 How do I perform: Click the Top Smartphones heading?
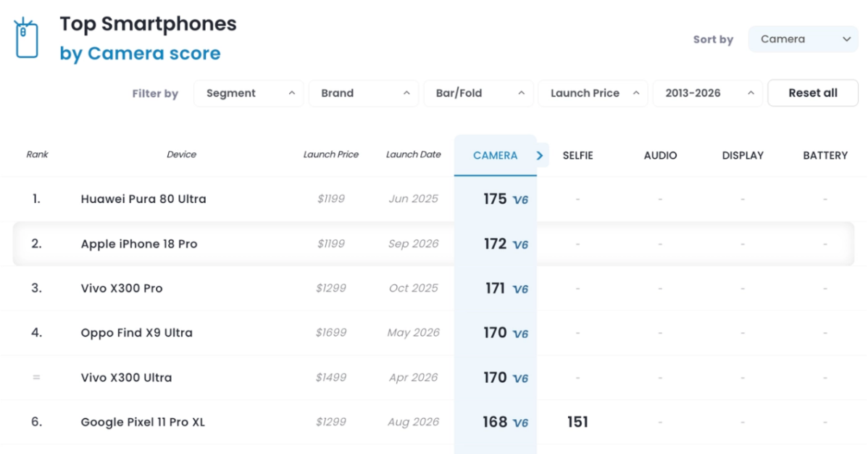pos(149,24)
